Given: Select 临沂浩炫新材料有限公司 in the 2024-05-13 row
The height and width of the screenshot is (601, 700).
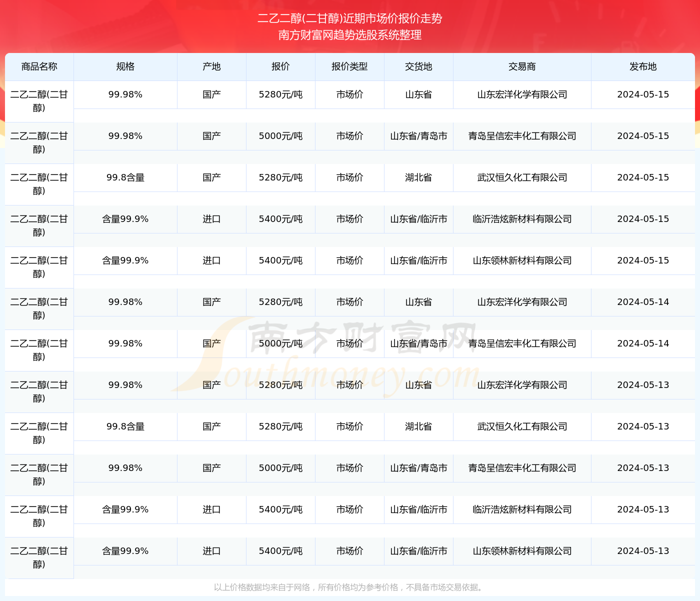Looking at the screenshot, I should tap(522, 509).
